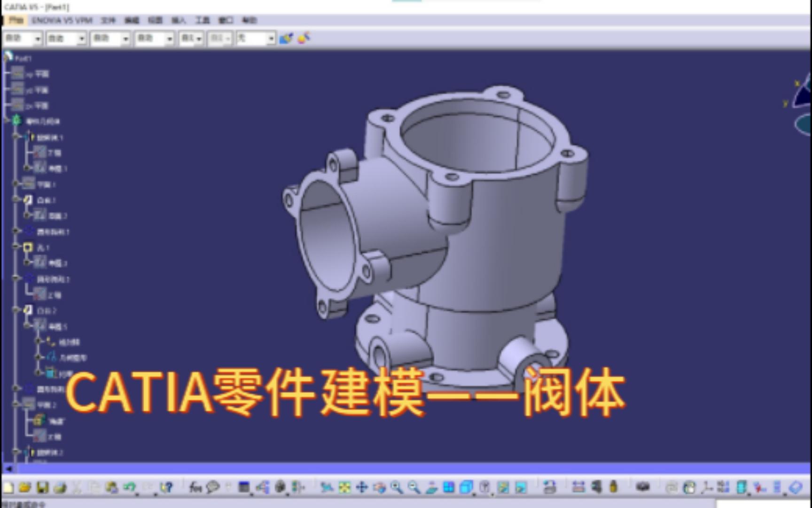Open the 编辑 Edit menu
Screen dimensions: 812x508
coord(132,20)
